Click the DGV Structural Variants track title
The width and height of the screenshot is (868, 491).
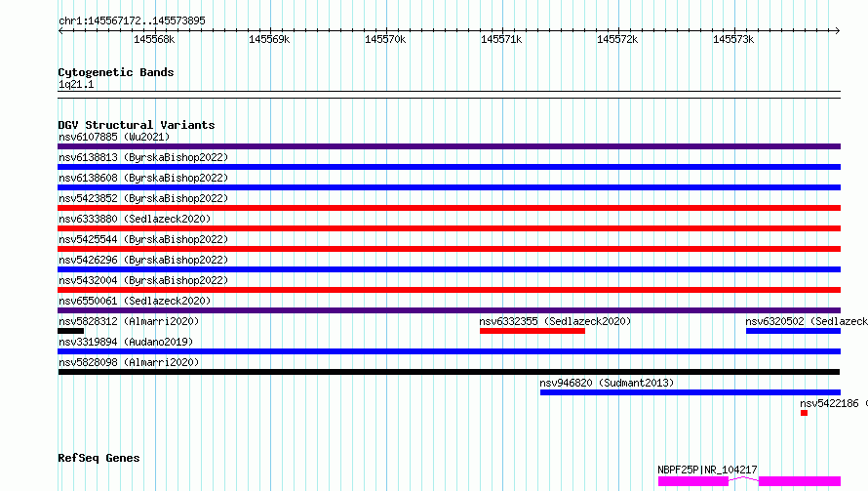tap(137, 125)
